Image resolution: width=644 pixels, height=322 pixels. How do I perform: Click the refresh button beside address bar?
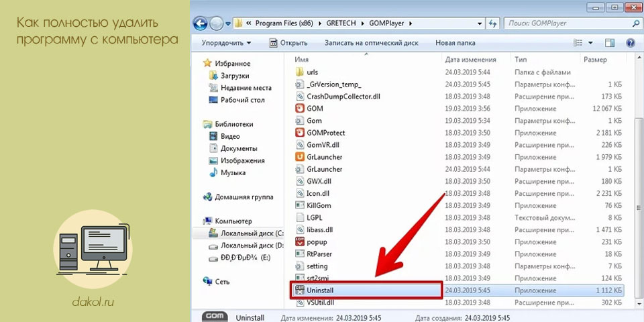coord(492,24)
